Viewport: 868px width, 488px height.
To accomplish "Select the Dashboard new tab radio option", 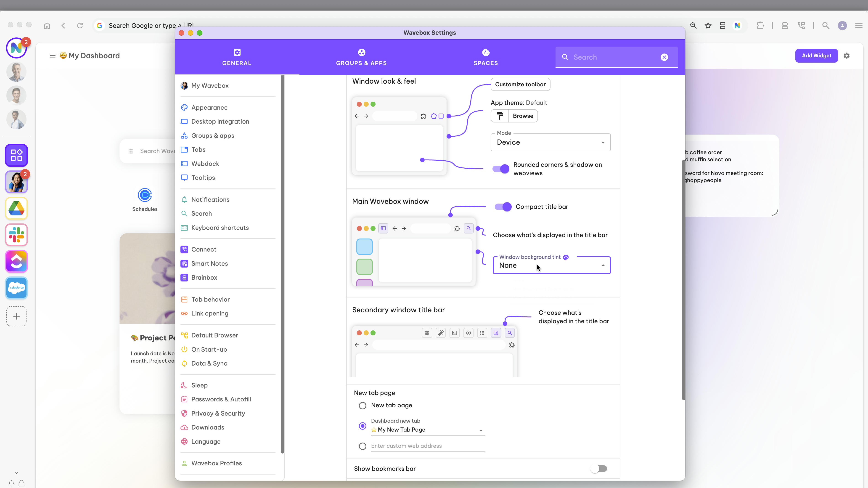I will 363,426.
